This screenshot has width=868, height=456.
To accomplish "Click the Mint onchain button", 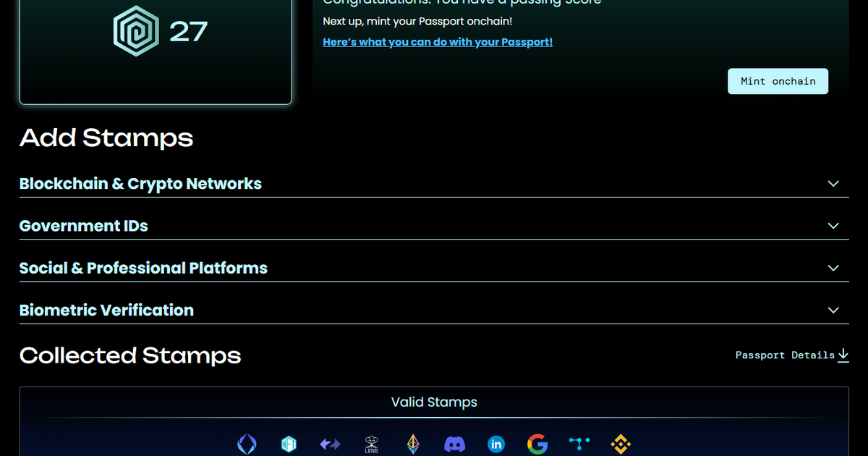I will click(x=778, y=81).
